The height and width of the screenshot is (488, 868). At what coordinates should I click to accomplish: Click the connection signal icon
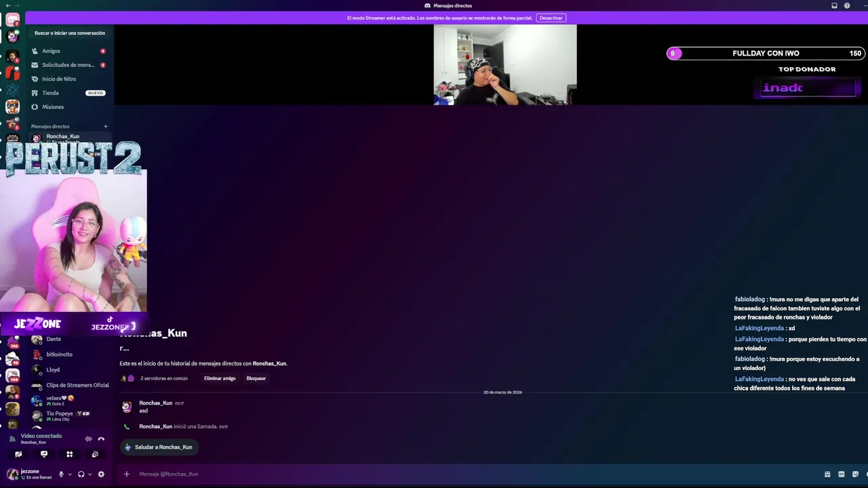pyautogui.click(x=12, y=439)
